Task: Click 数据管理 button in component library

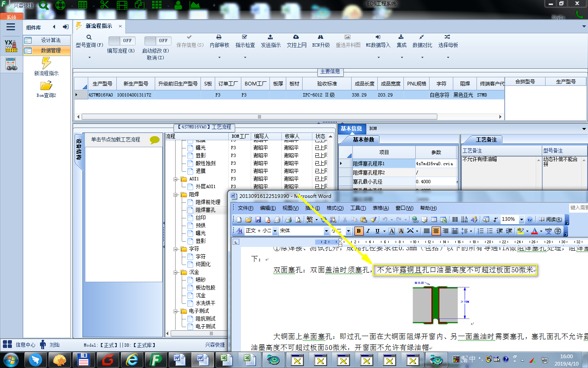Action: tap(47, 50)
